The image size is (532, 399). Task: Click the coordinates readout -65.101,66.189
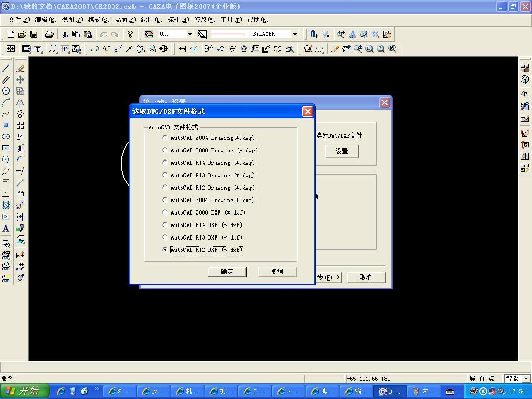[368, 379]
